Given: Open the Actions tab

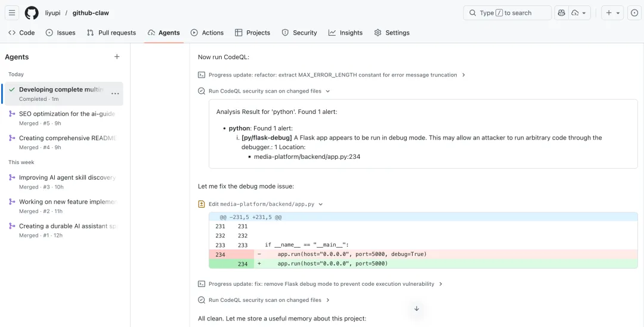Looking at the screenshot, I should [x=207, y=33].
